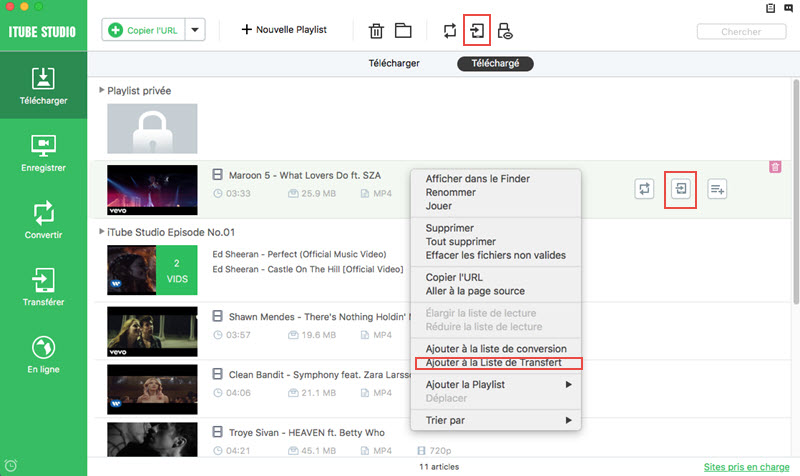Open the Troye Sivan video thumbnail

click(152, 439)
